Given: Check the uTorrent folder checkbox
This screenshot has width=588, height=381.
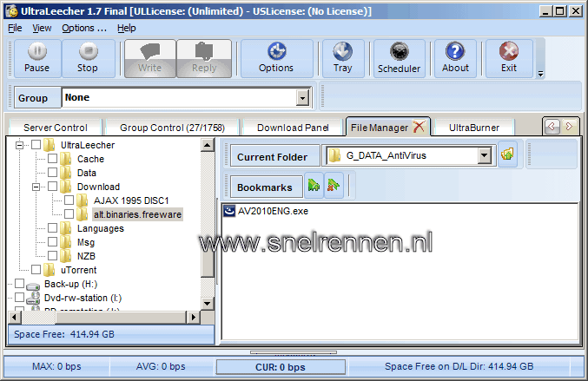Looking at the screenshot, I should point(36,269).
